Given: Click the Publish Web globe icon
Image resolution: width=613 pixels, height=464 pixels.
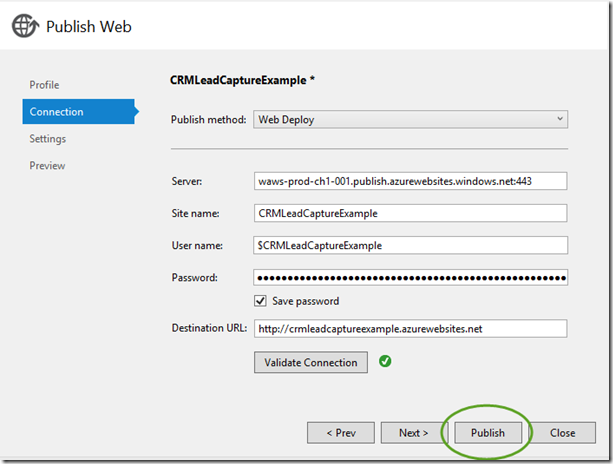Looking at the screenshot, I should (x=25, y=26).
